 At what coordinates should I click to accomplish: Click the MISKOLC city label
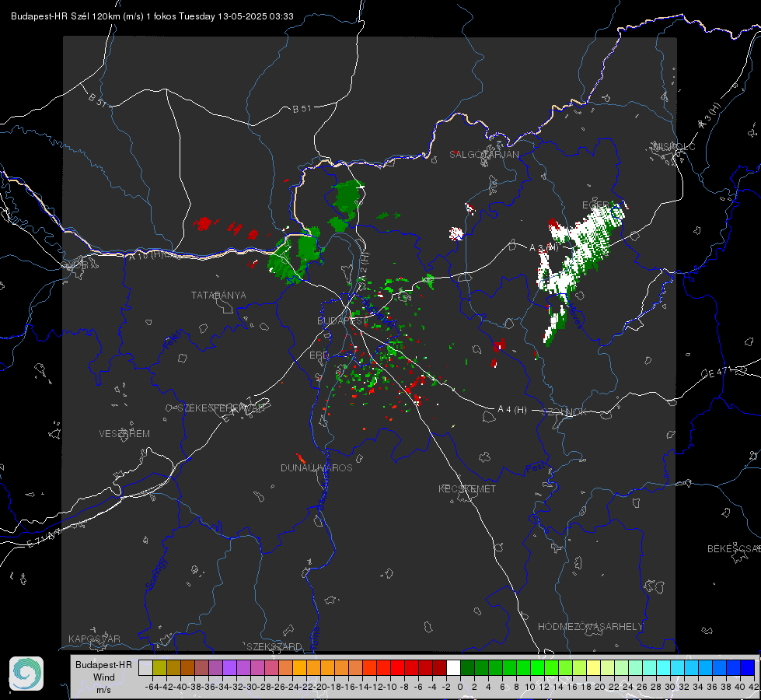coord(674,147)
